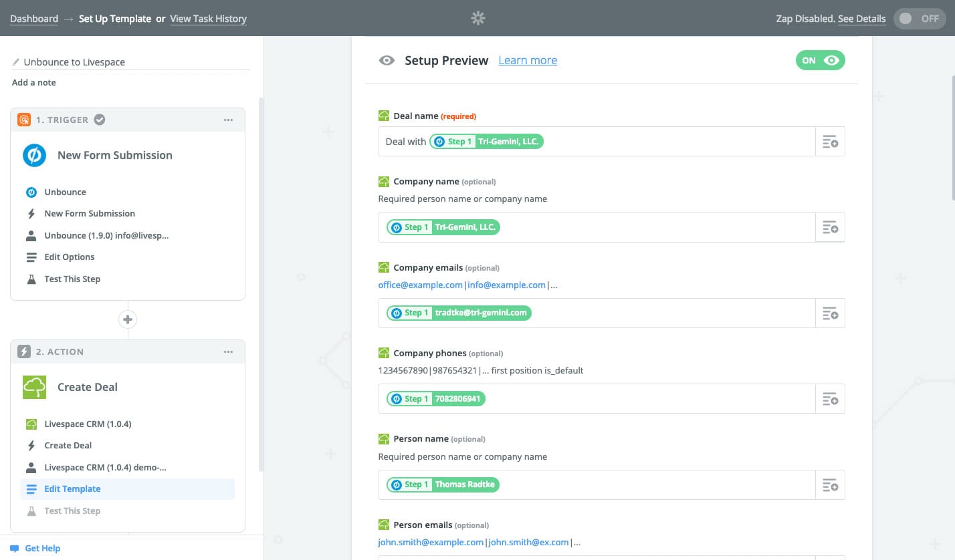Open the Learn more link
Image resolution: width=955 pixels, height=560 pixels.
click(x=528, y=60)
